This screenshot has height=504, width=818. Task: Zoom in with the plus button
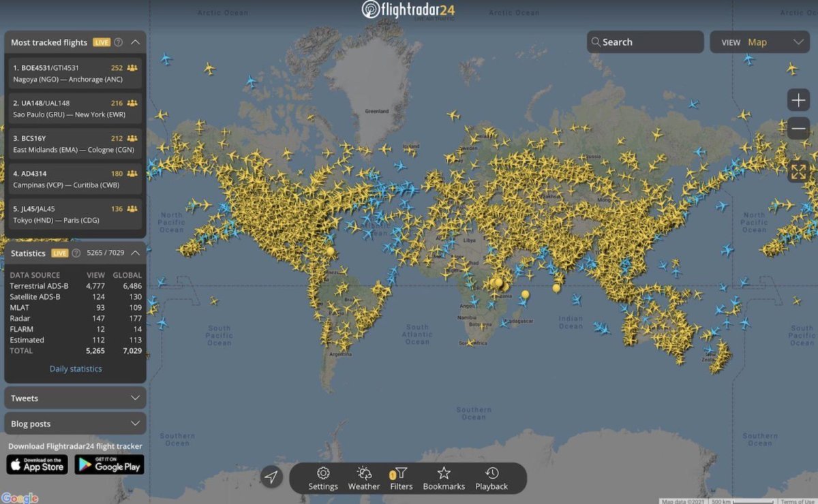798,100
